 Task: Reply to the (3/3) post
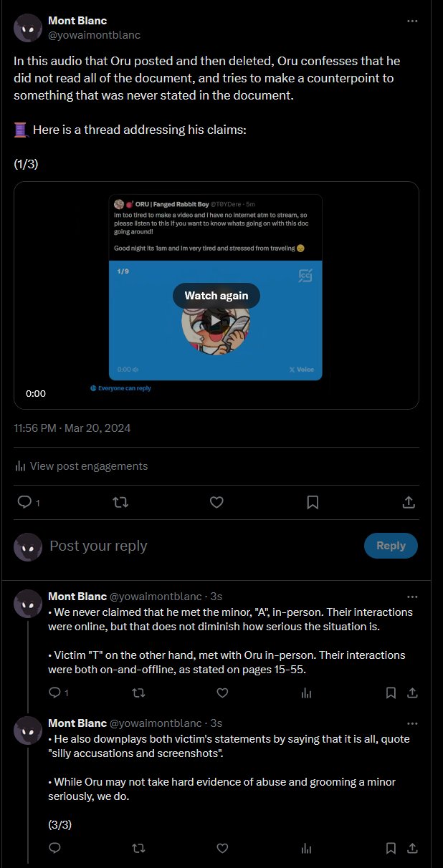coord(54,849)
